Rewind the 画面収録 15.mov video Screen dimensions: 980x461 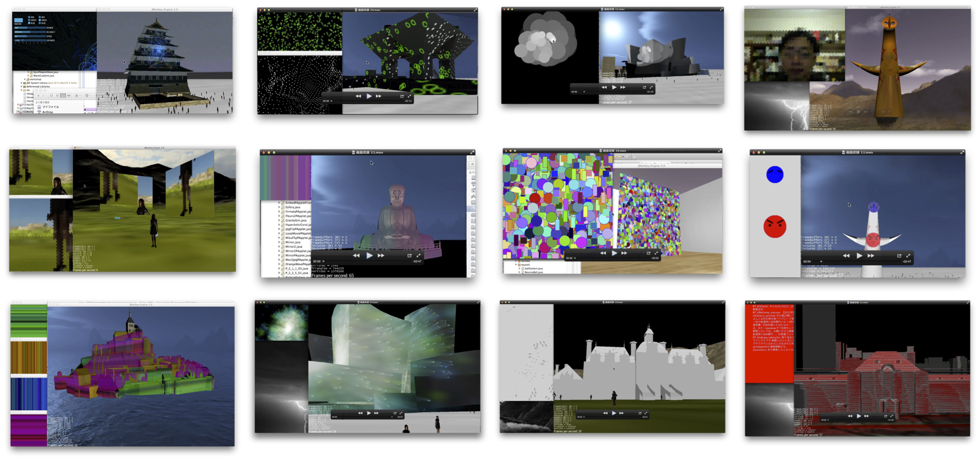[356, 256]
